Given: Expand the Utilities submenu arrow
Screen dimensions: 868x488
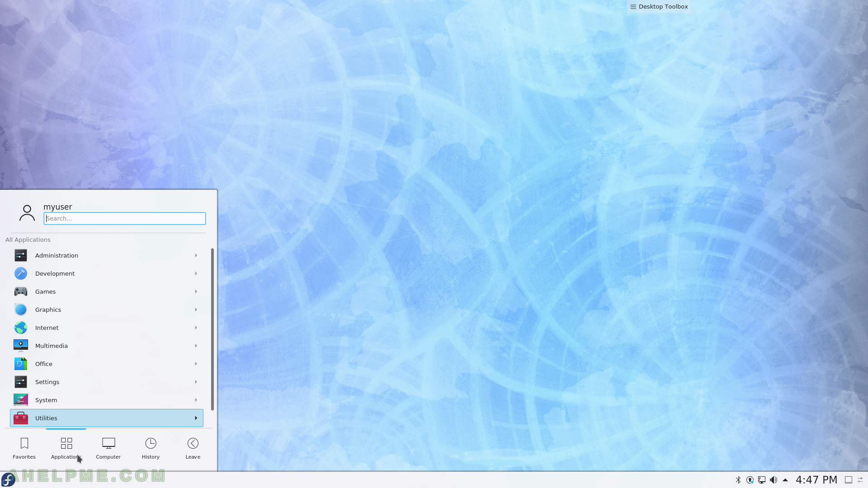Looking at the screenshot, I should (x=196, y=418).
